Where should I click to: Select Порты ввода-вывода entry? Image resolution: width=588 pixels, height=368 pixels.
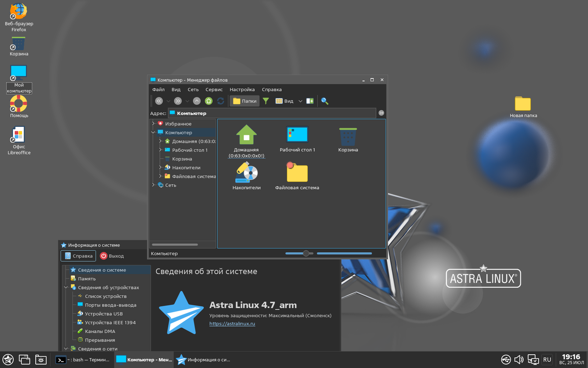[110, 305]
